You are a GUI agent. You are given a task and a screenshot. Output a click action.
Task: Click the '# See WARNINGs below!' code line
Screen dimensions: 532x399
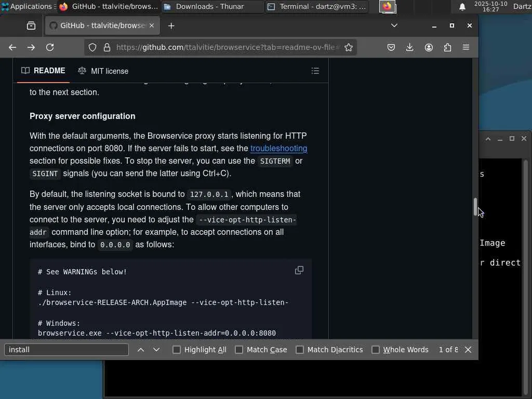[82, 272]
